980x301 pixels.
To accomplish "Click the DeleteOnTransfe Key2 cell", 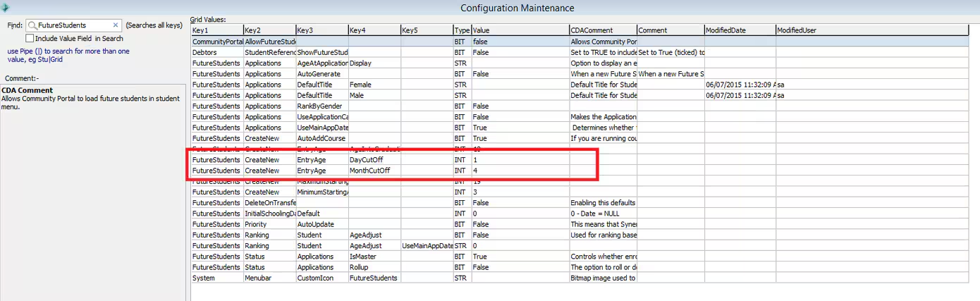I will click(x=269, y=203).
